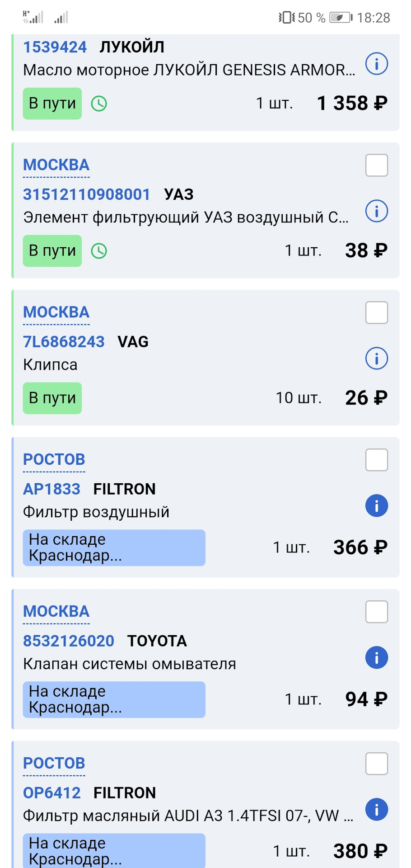Open info icon for ЛУКОЙЛ motor oil
Viewport: 411px width, 868px height.
click(x=376, y=64)
